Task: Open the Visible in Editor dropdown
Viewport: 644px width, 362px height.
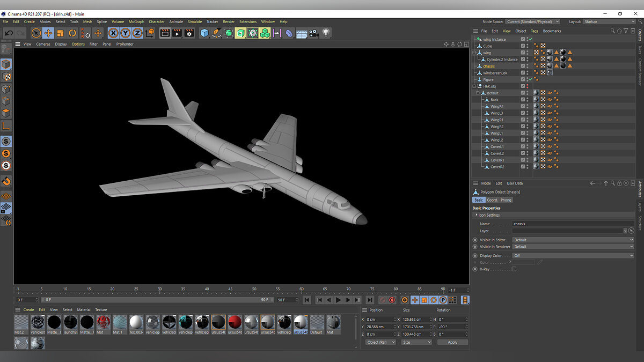Action: [573, 240]
